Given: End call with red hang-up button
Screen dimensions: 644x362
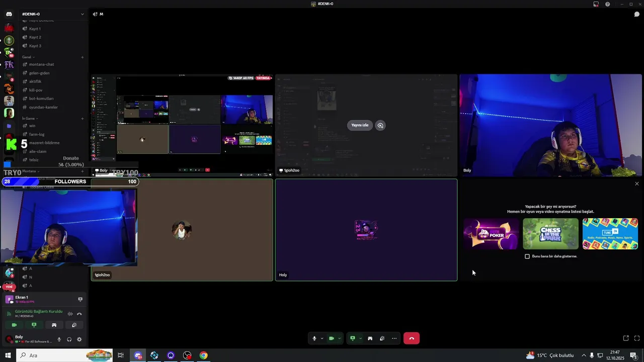Looking at the screenshot, I should [x=412, y=338].
